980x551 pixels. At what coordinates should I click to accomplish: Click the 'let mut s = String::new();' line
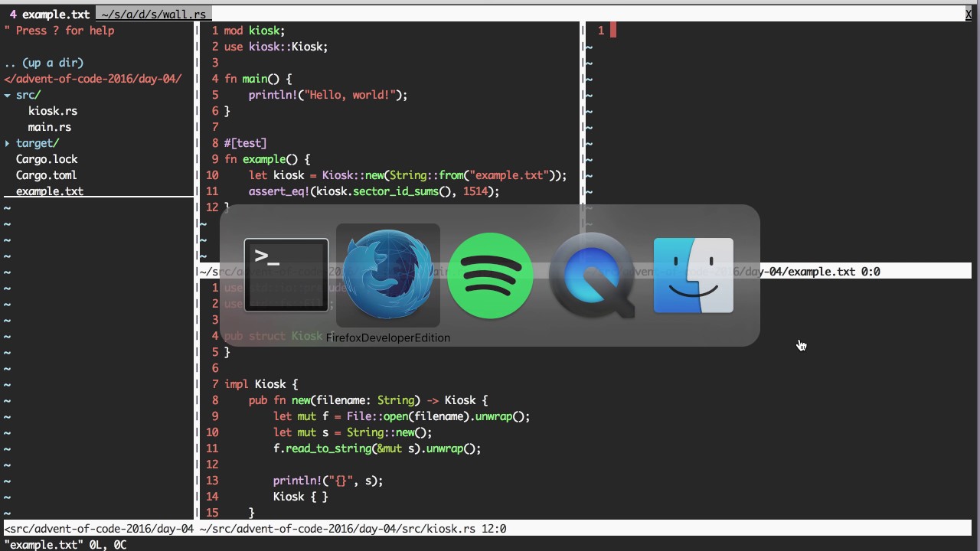pyautogui.click(x=352, y=432)
